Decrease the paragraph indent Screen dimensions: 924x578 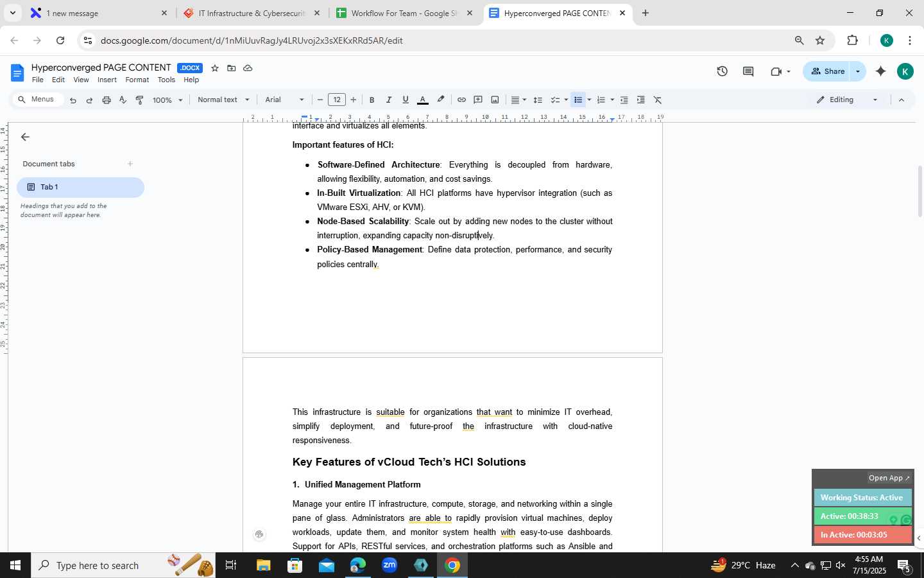point(624,100)
